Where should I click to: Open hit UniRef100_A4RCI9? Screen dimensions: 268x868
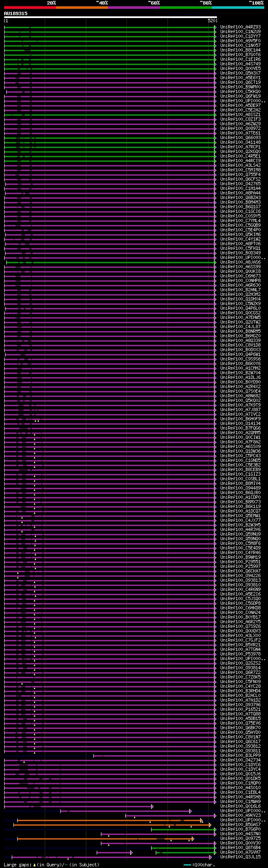[x=240, y=161]
